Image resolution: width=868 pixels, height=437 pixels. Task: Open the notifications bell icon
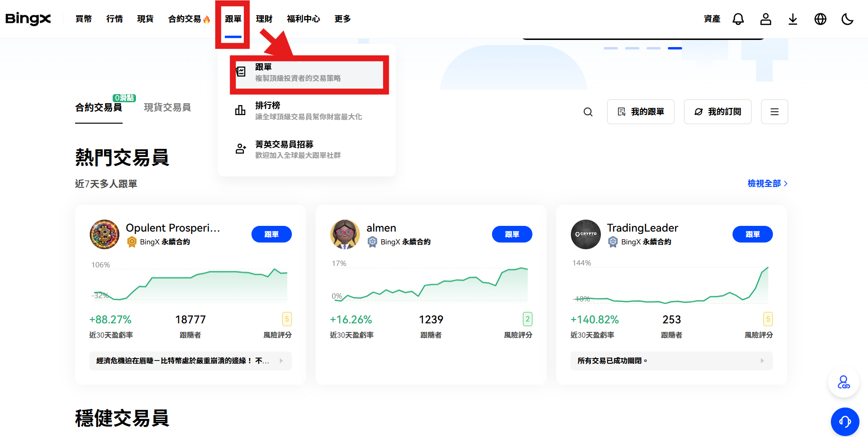[x=738, y=19]
